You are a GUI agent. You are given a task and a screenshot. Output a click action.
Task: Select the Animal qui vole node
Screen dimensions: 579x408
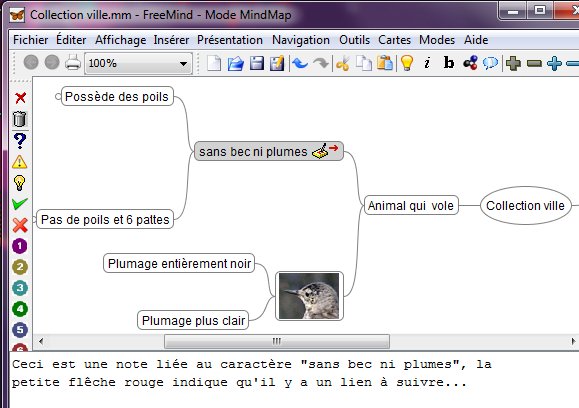(411, 206)
